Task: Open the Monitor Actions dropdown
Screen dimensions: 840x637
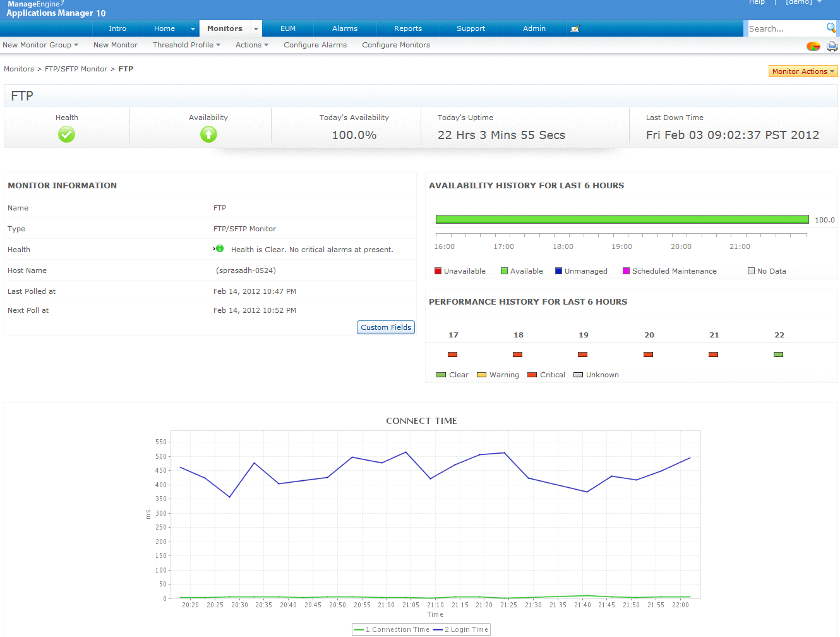Action: 803,71
